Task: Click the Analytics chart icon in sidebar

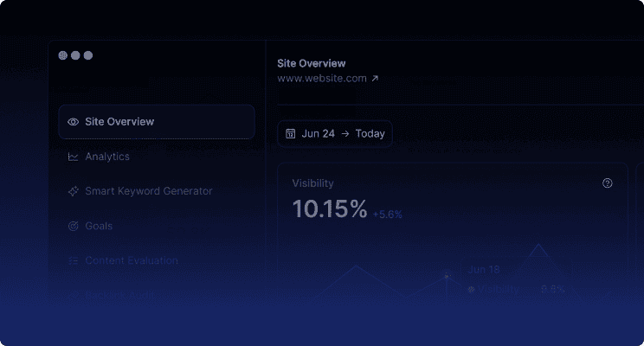Action: click(74, 157)
